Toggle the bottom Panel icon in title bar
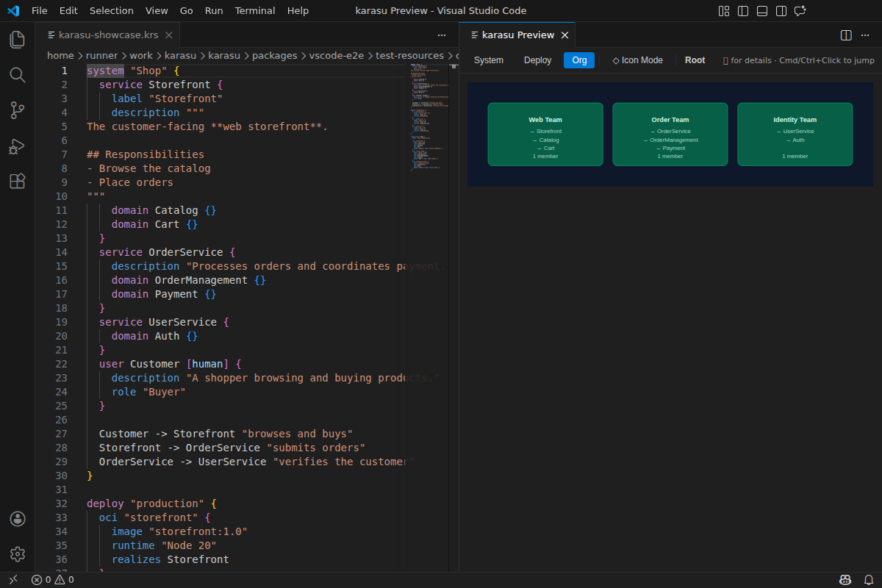Screen dimensions: 882x588 [x=762, y=11]
